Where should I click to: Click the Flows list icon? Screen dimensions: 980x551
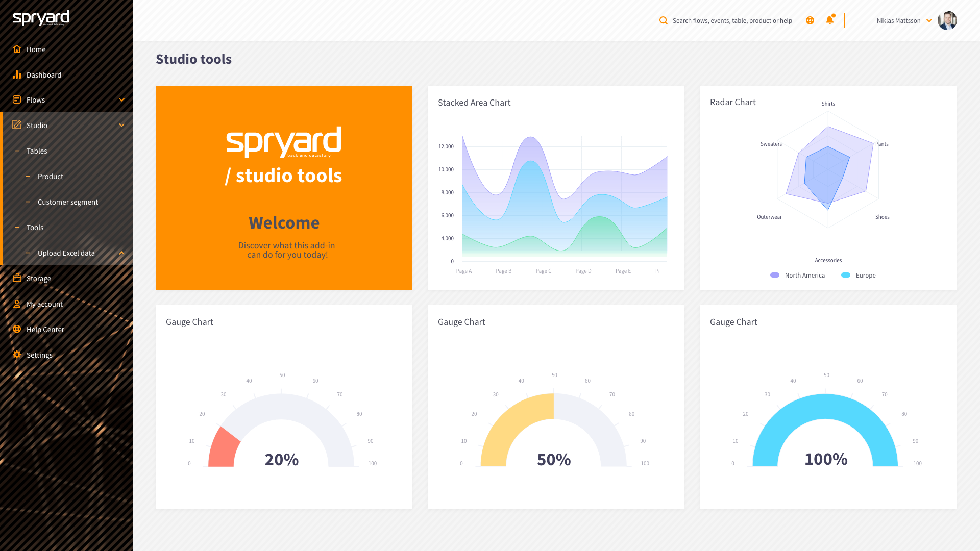click(17, 99)
